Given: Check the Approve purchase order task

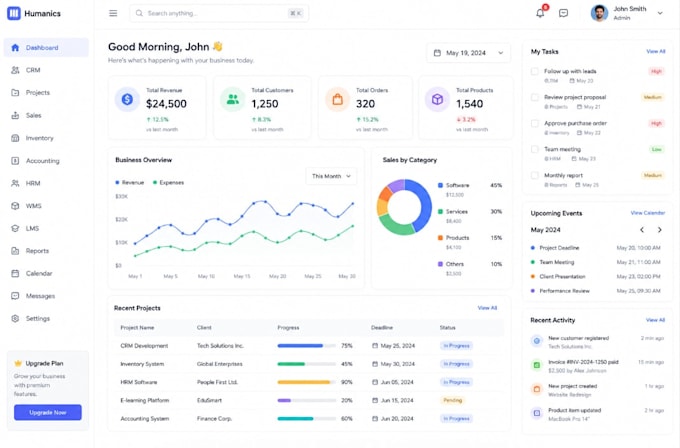Looking at the screenshot, I should click(535, 123).
